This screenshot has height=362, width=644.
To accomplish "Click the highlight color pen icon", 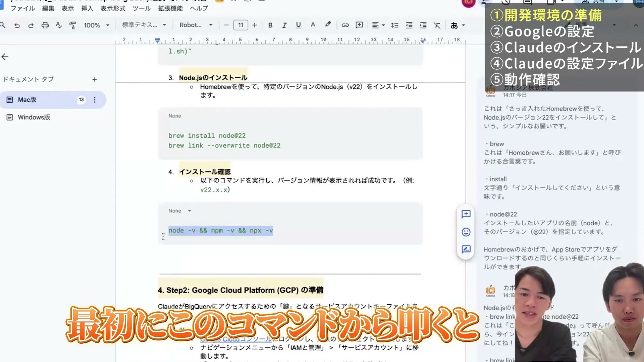I will click(x=328, y=25).
